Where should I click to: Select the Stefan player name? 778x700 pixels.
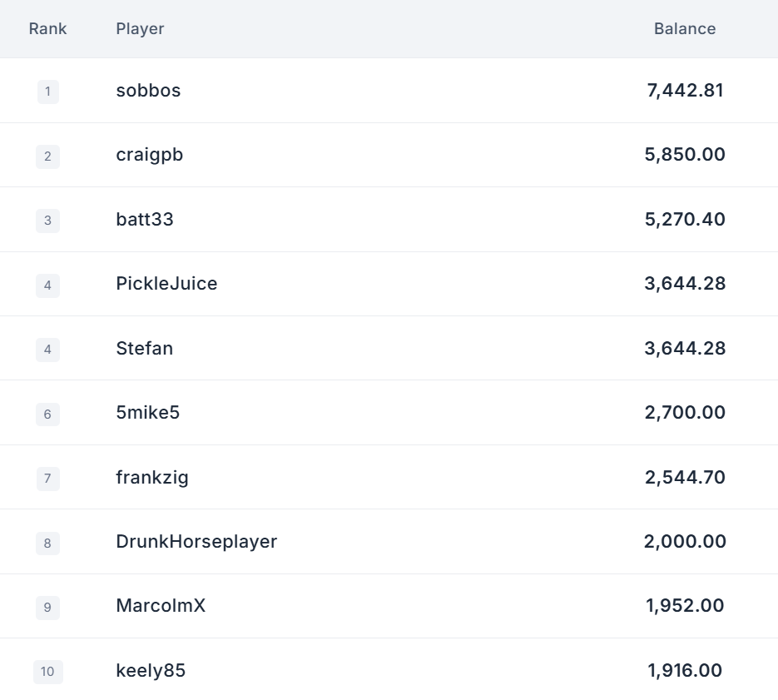point(144,349)
